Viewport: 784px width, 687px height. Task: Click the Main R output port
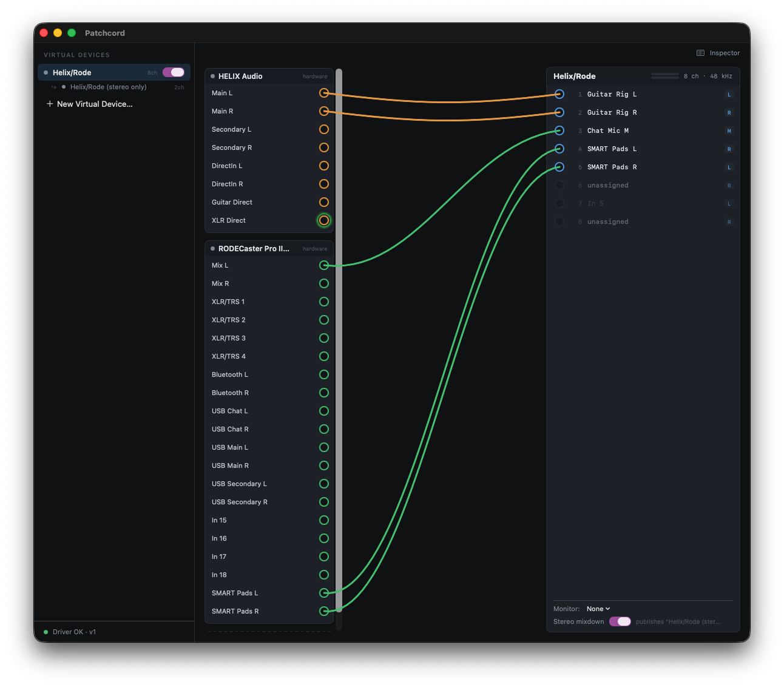pyautogui.click(x=324, y=111)
